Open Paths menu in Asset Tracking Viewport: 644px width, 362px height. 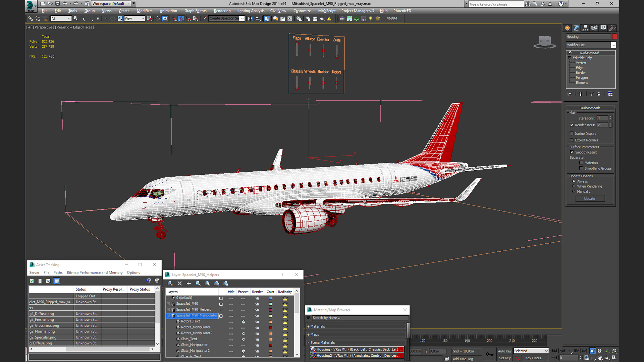click(x=58, y=273)
